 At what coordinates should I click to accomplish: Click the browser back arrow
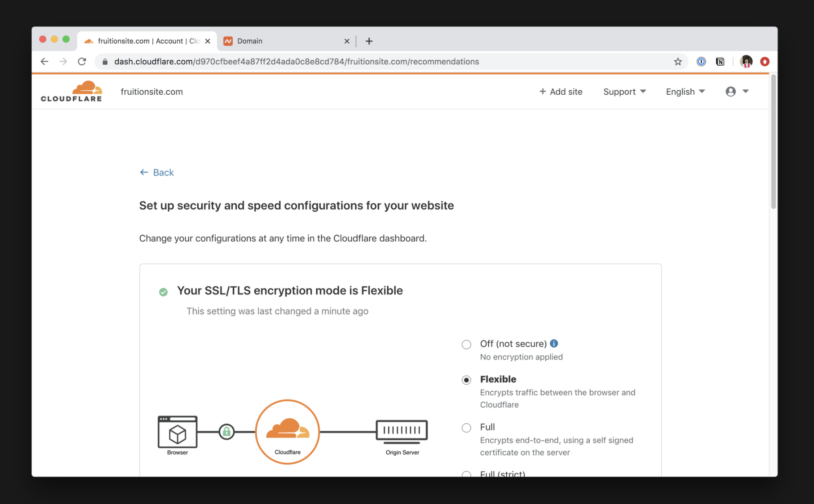tap(44, 62)
